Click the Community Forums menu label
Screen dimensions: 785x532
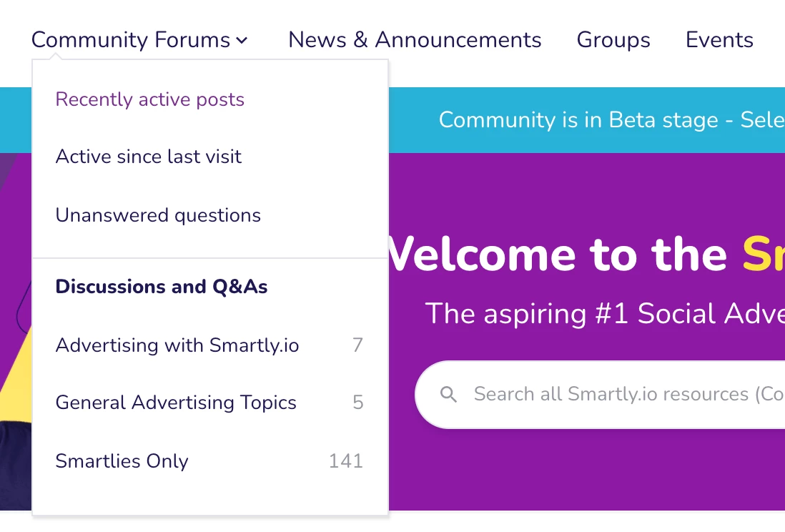click(130, 40)
